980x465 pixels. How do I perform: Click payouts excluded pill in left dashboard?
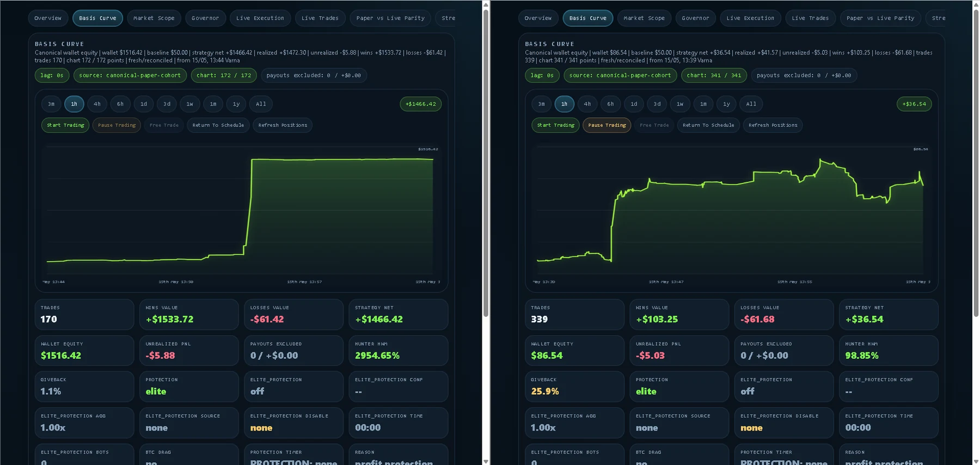pyautogui.click(x=314, y=75)
